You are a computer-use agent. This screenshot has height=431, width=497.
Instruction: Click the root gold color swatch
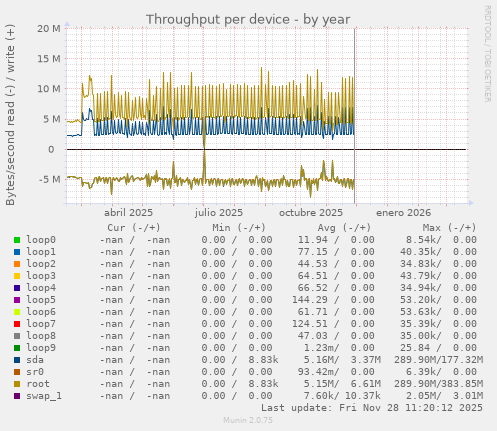coord(17,384)
